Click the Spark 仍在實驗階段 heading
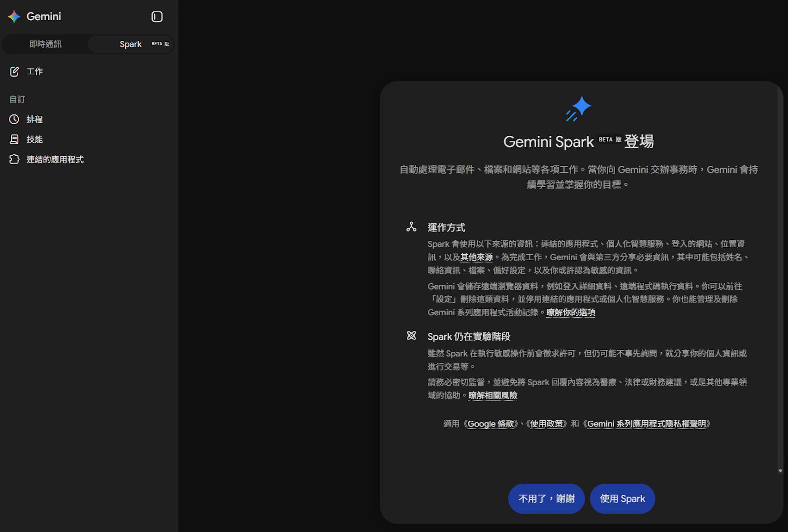 (x=469, y=336)
